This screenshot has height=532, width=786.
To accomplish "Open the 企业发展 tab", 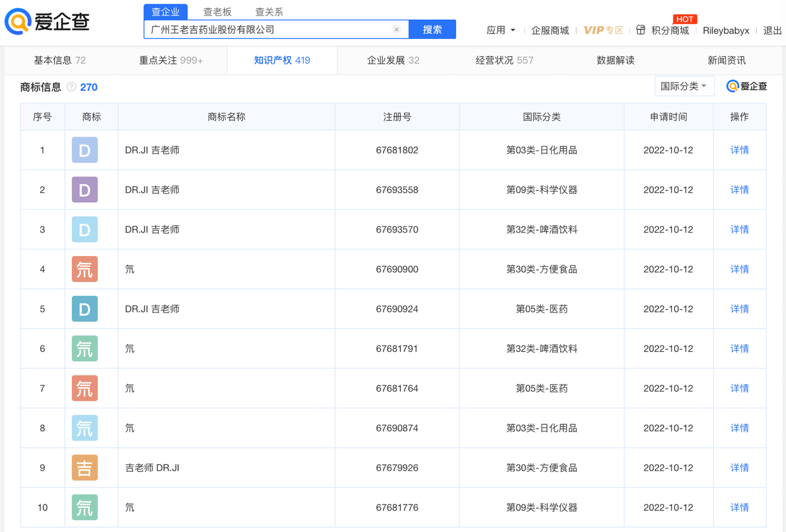I will tap(393, 61).
